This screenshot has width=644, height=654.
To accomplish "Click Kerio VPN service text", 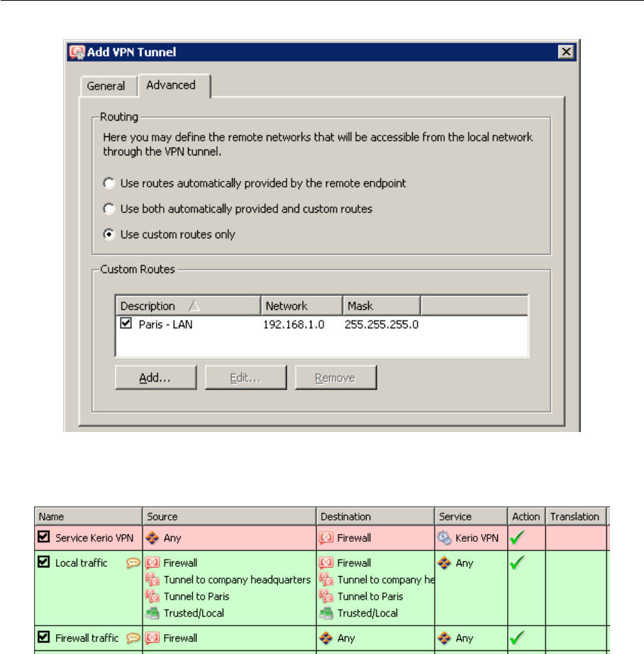I will [x=477, y=538].
